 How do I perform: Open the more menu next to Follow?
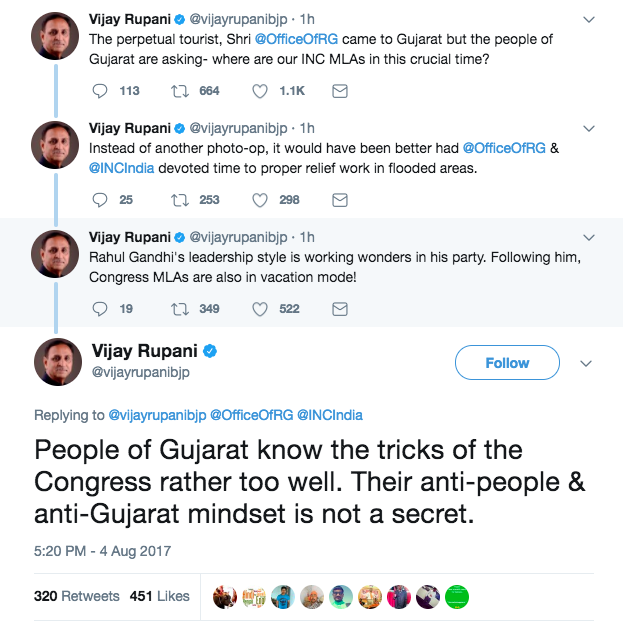click(587, 363)
